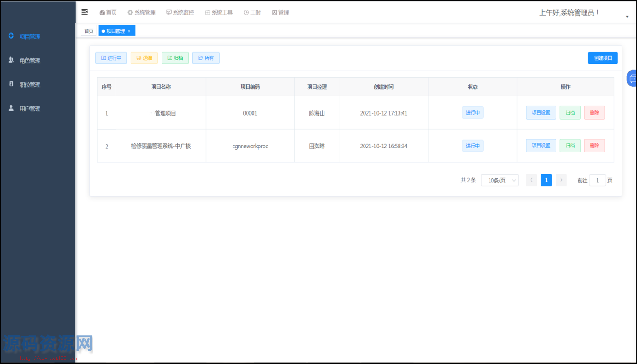Click project code 00001
The image size is (637, 364).
250,113
